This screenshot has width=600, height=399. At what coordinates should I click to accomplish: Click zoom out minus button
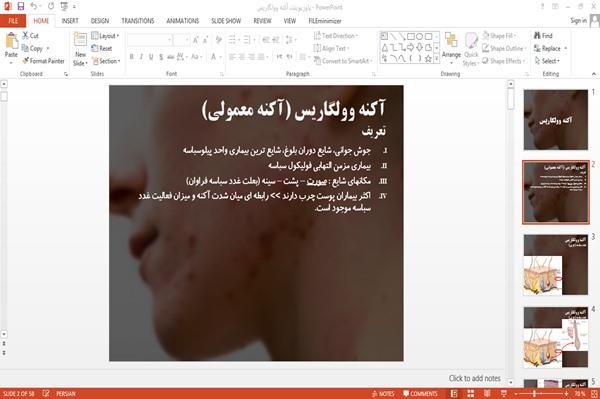click(516, 393)
